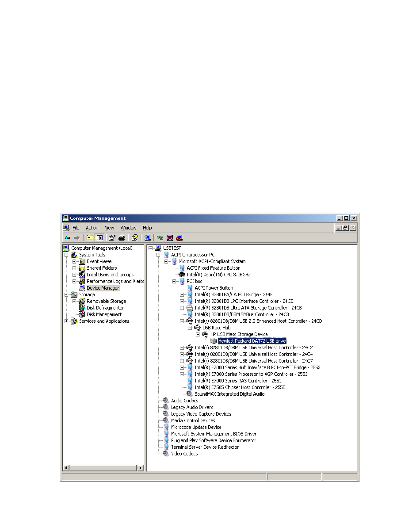Image resolution: width=420 pixels, height=512 pixels.
Task: Click Scan for hardware changes icon
Action: point(148,237)
